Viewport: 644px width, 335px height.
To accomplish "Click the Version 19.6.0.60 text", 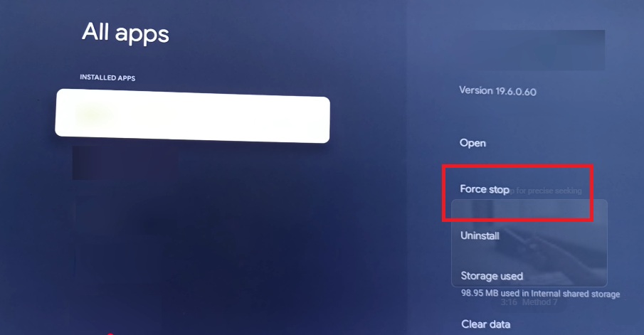I will coord(497,91).
